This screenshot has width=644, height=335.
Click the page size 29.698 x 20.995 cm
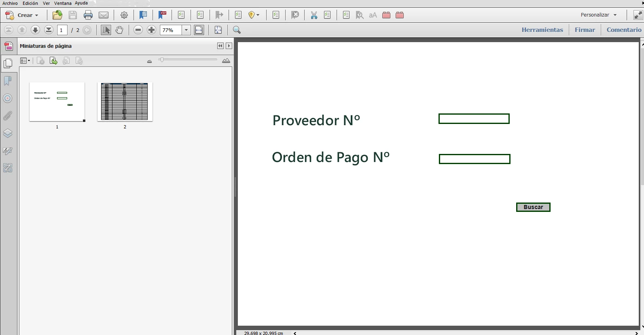coord(264,333)
